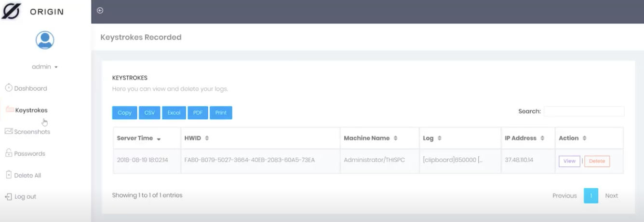Print the keystrokes table
Viewport: 644px width, 222px height.
click(x=221, y=112)
